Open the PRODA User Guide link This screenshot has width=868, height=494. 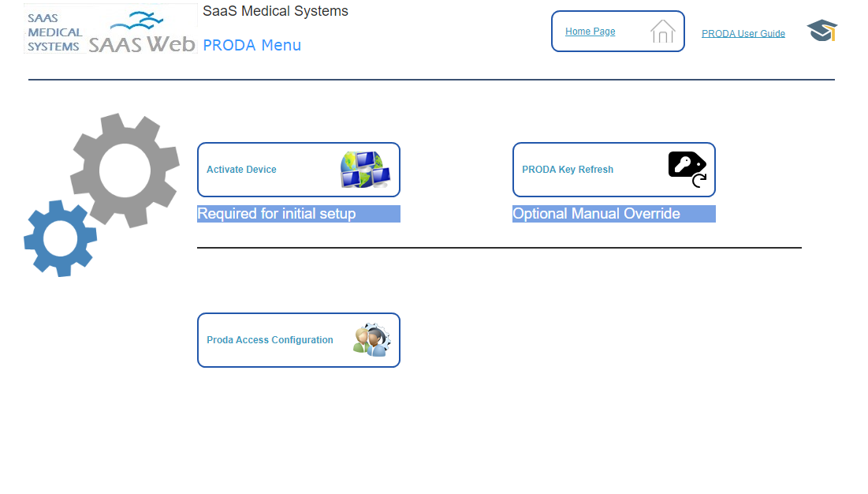[743, 34]
